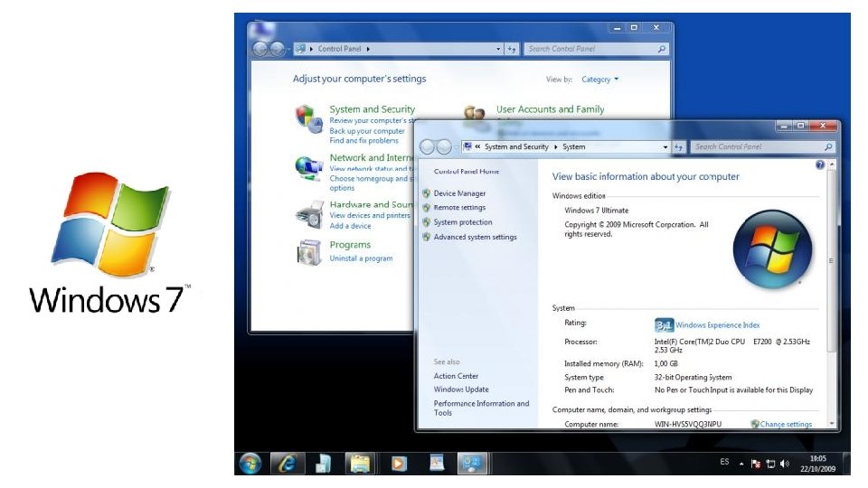Click the Control Panel taskbar button
This screenshot has width=868, height=488.
pyautogui.click(x=472, y=464)
